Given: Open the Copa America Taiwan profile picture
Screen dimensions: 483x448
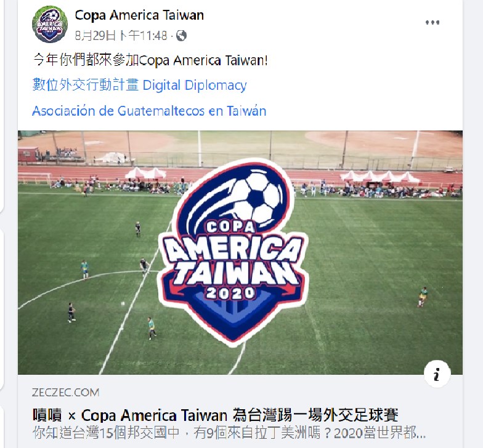Looking at the screenshot, I should (x=49, y=24).
